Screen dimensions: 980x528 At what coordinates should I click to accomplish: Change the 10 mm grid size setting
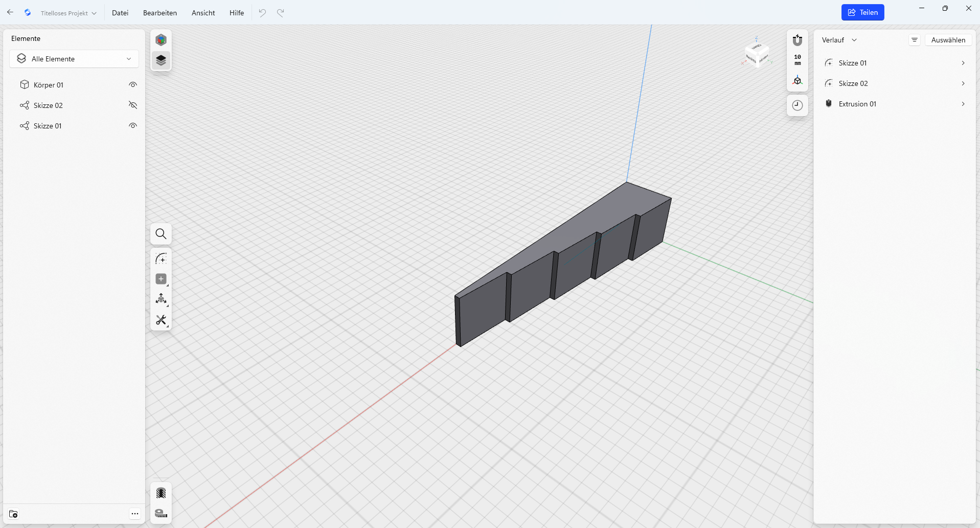click(x=797, y=60)
